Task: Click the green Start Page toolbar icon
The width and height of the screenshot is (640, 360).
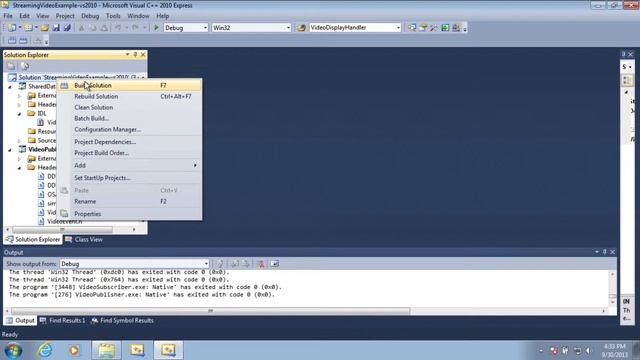Action: 445,28
